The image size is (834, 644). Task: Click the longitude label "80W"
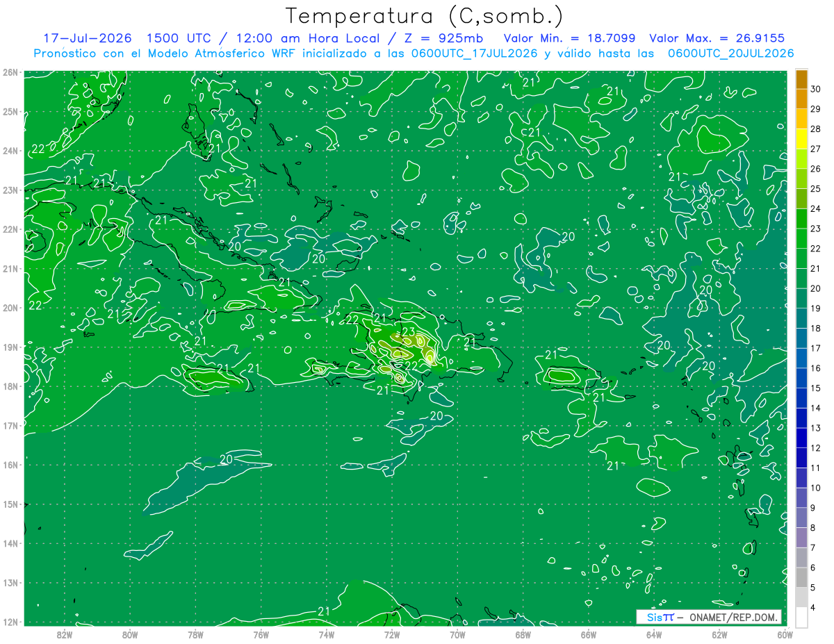pos(130,634)
